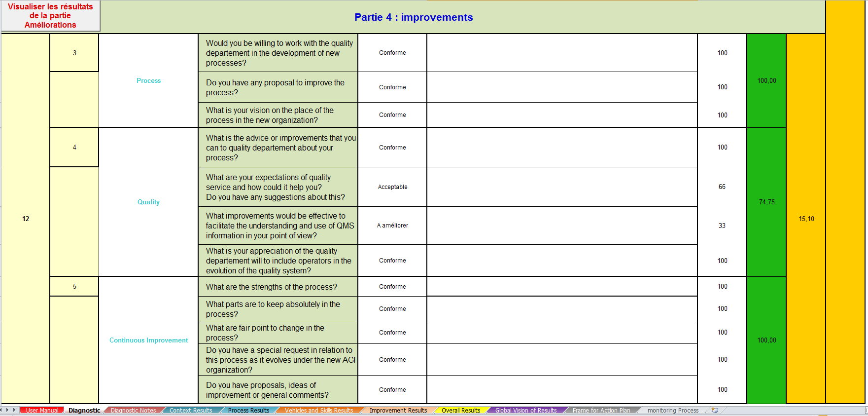
Task: Click Conforme cell for 'Would you be willing' row
Action: pos(392,53)
